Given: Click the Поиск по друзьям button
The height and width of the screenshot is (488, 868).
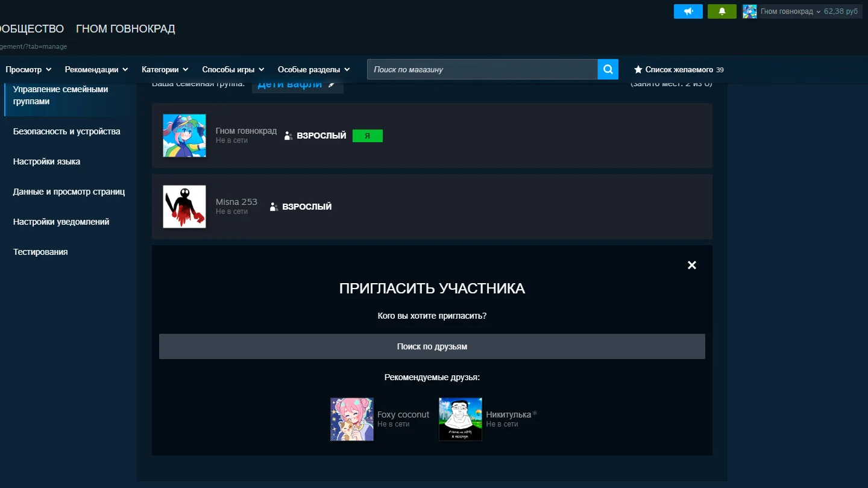Looking at the screenshot, I should click(x=432, y=346).
